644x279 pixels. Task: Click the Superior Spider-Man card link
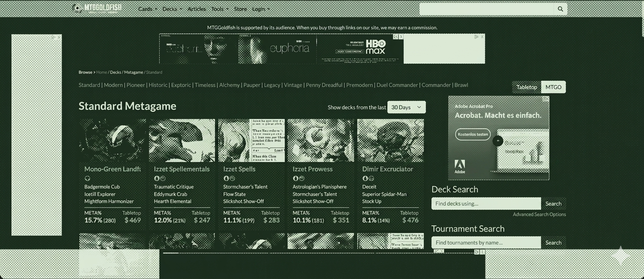point(384,194)
